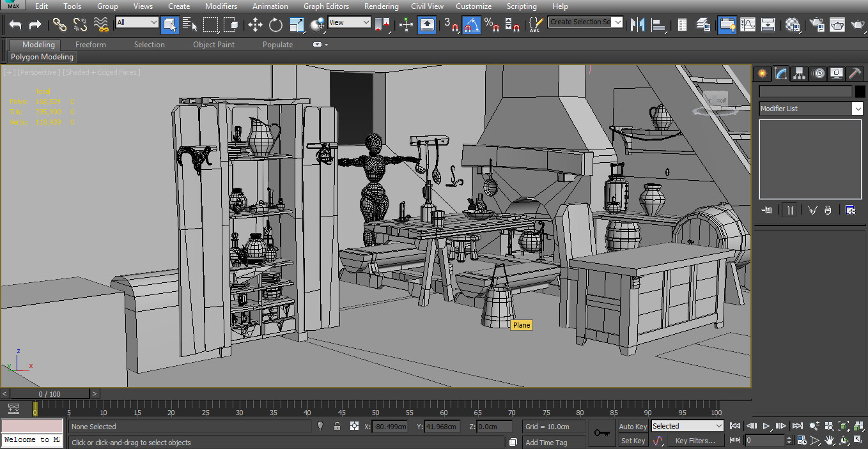Open the Render Setup dialog
The width and height of the screenshot is (868, 449).
coord(816,26)
